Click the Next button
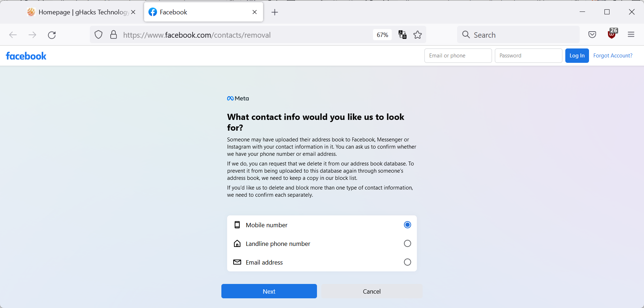This screenshot has width=644, height=308. [x=269, y=291]
